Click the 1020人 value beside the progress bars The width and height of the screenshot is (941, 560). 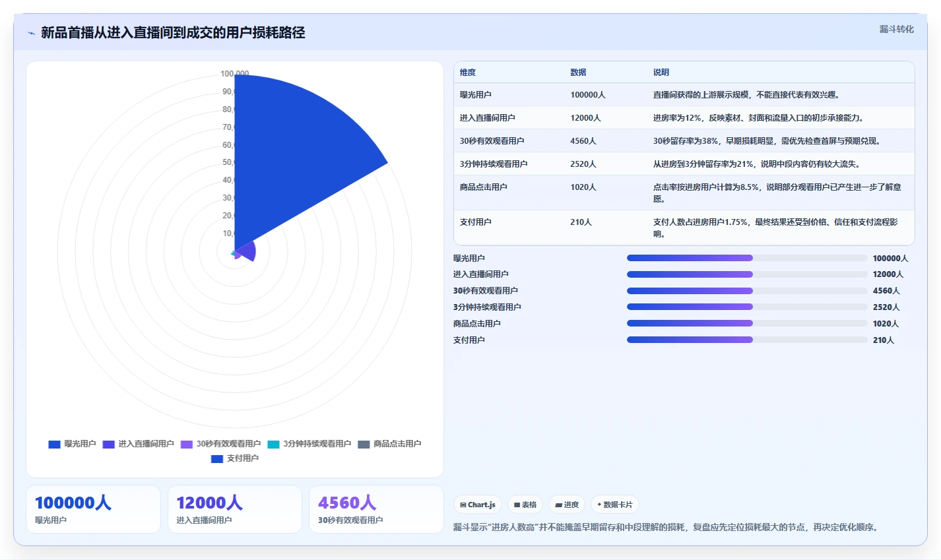tap(886, 324)
